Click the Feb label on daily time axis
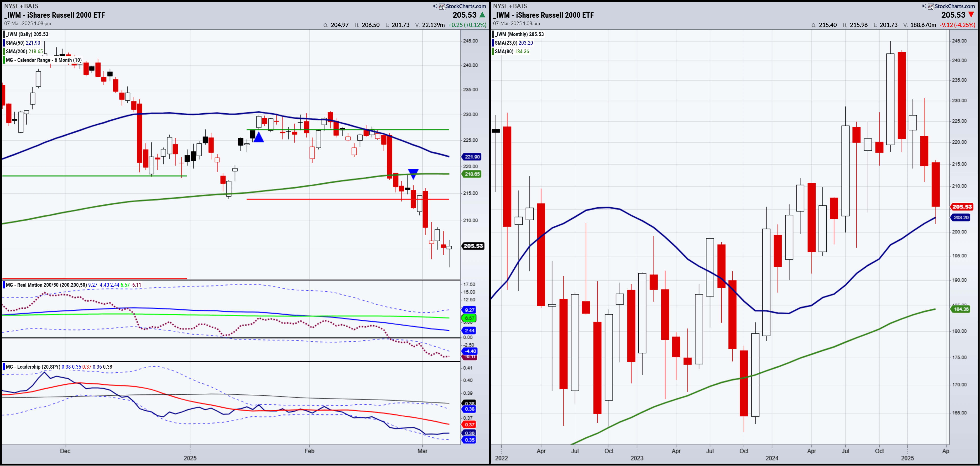This screenshot has width=980, height=466. coord(309,451)
